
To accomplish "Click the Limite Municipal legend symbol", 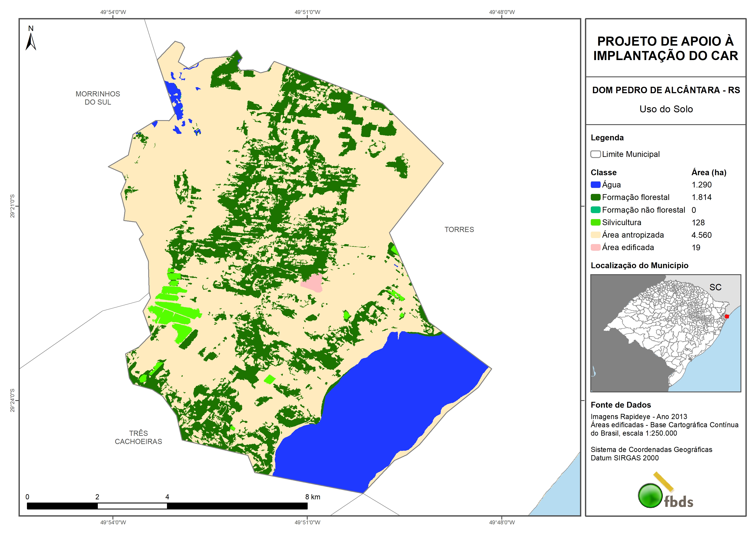I will [595, 154].
